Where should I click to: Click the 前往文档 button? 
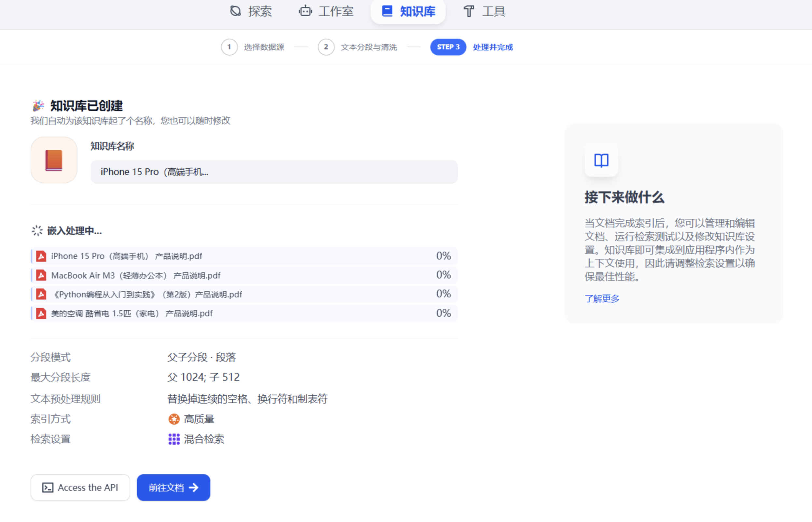pyautogui.click(x=174, y=488)
